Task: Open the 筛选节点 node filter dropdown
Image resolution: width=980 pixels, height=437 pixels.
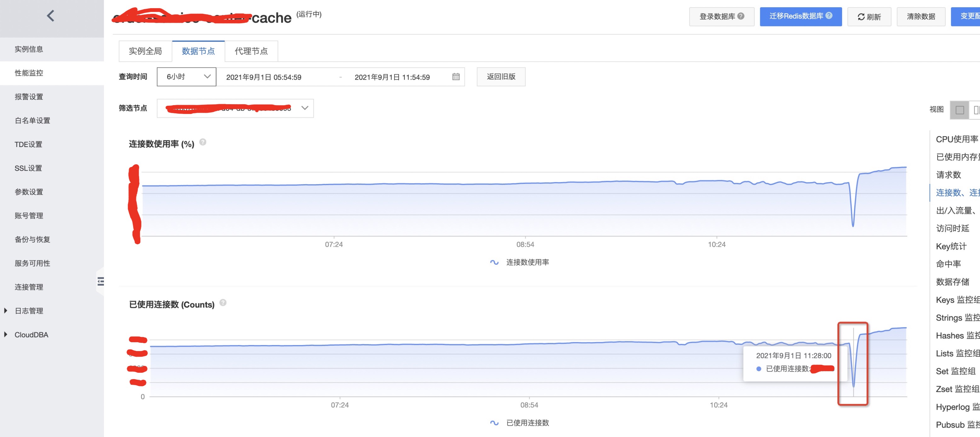Action: pos(235,108)
